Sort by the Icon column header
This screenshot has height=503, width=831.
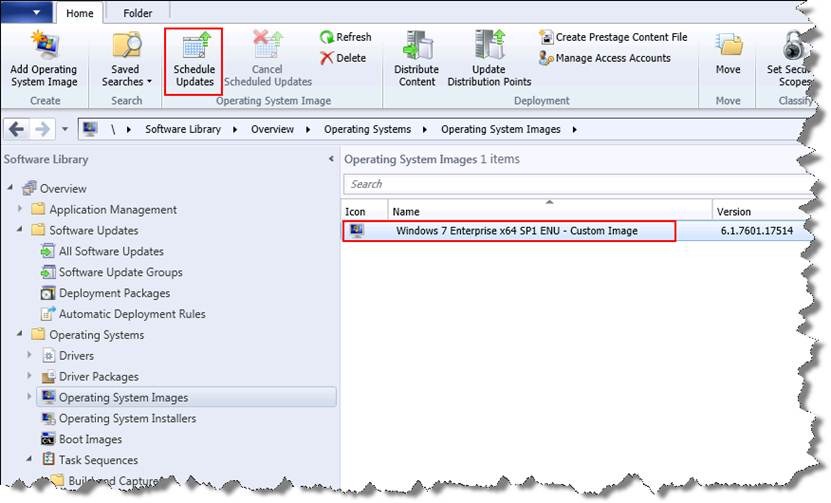pyautogui.click(x=365, y=210)
